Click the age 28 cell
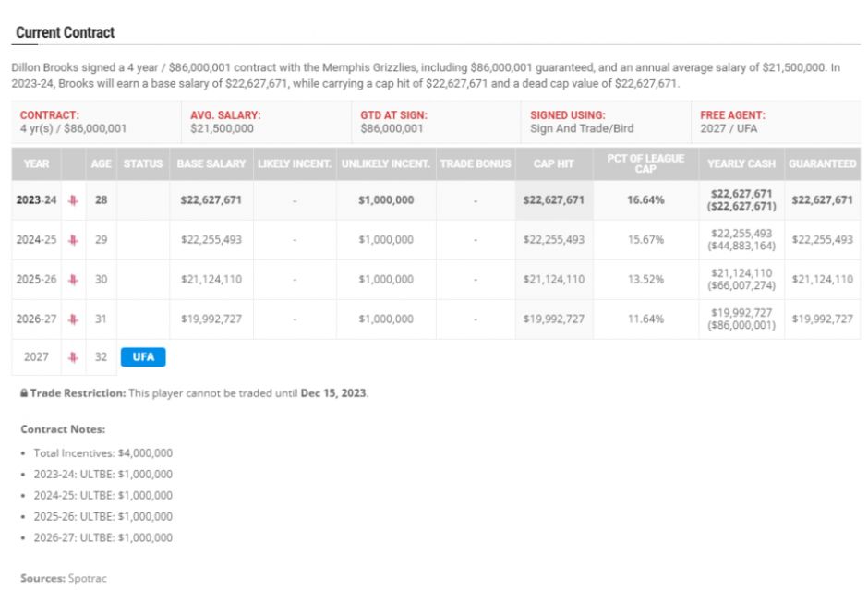Viewport: 868px width, 590px height. 101,199
